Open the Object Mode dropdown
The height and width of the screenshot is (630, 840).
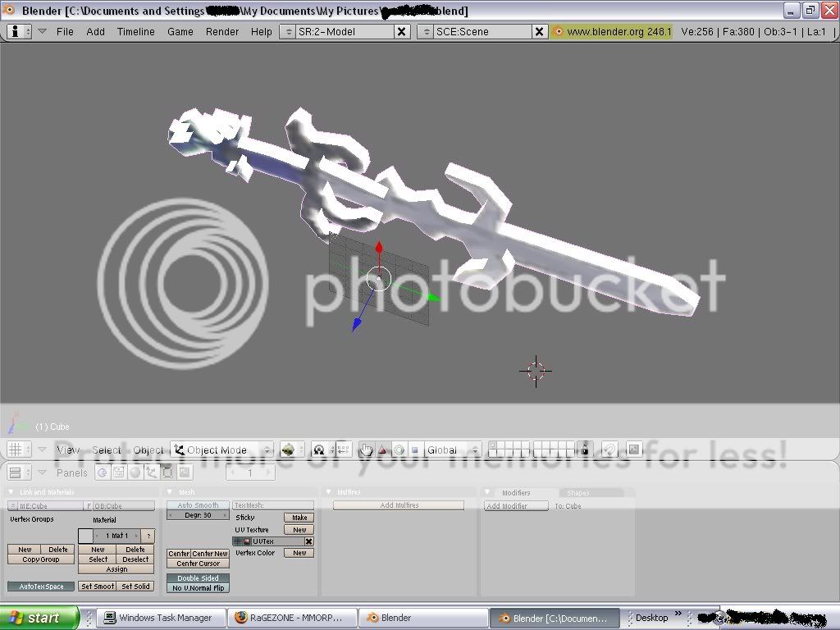coord(221,450)
